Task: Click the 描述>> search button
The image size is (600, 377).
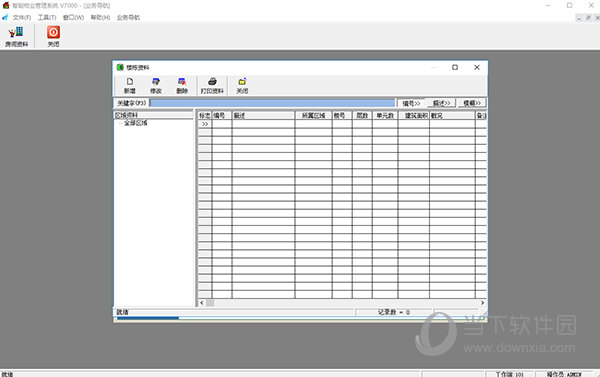Action: pyautogui.click(x=441, y=103)
